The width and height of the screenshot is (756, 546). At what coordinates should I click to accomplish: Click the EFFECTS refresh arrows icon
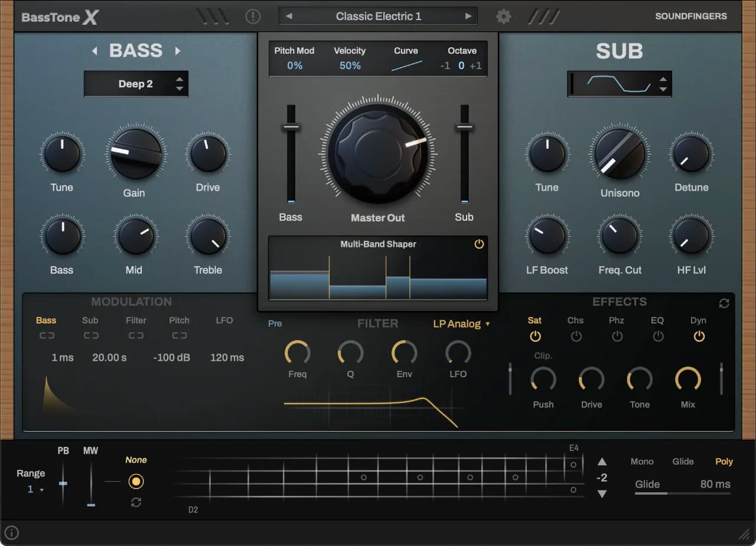(724, 303)
